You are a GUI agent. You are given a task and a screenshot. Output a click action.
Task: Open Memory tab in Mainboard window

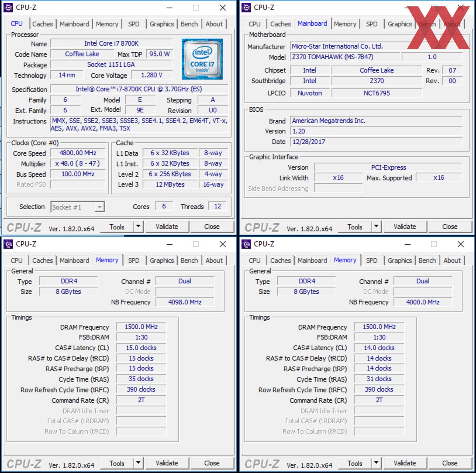pyautogui.click(x=345, y=24)
